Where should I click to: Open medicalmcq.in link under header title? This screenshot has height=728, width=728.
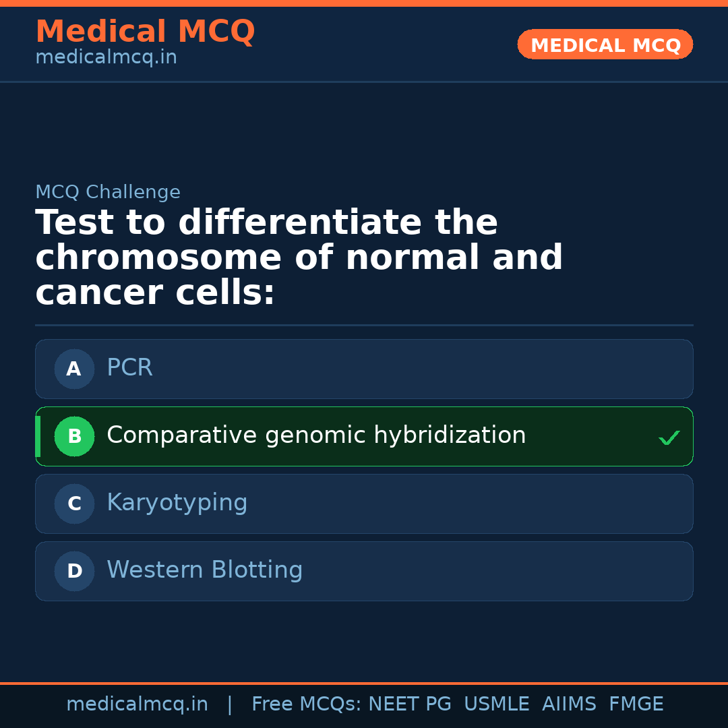click(x=106, y=58)
